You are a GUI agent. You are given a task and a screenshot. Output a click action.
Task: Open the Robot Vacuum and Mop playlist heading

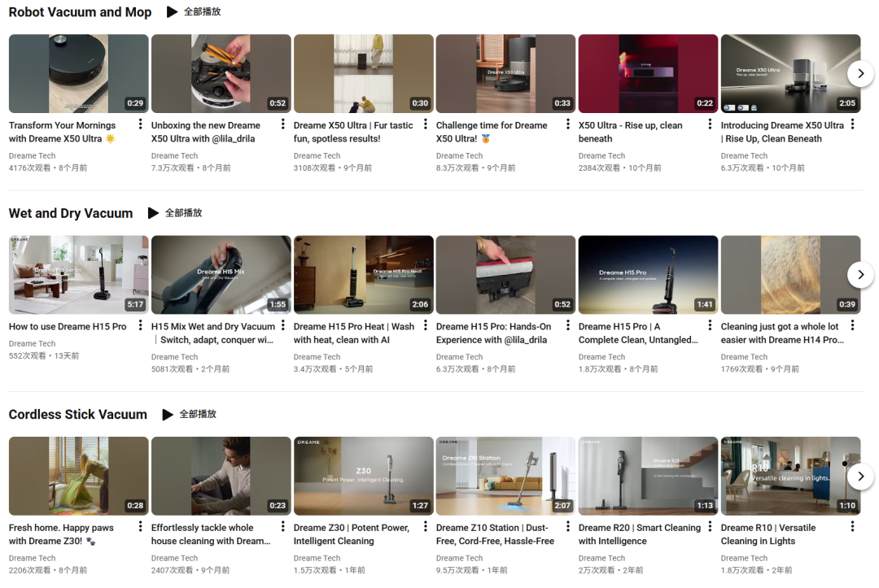pos(80,12)
